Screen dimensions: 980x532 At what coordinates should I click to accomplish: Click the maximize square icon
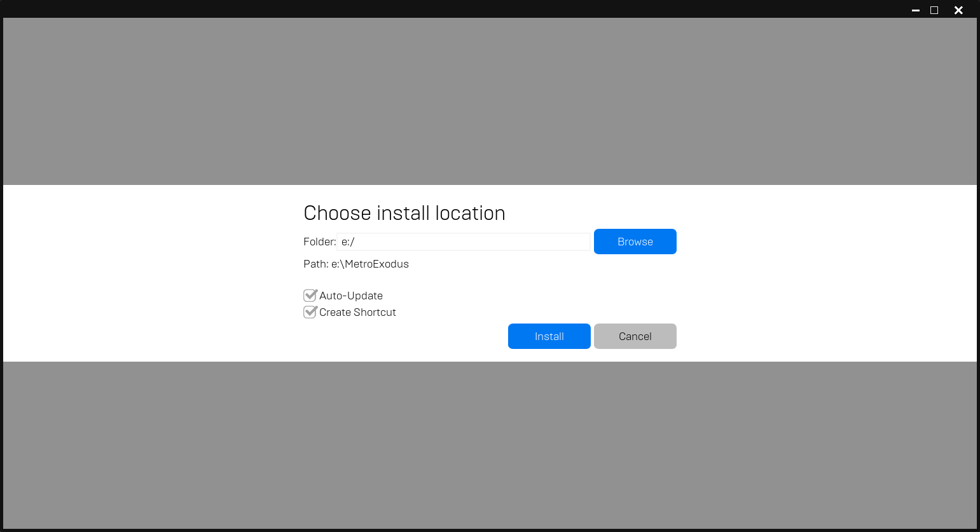pos(934,10)
